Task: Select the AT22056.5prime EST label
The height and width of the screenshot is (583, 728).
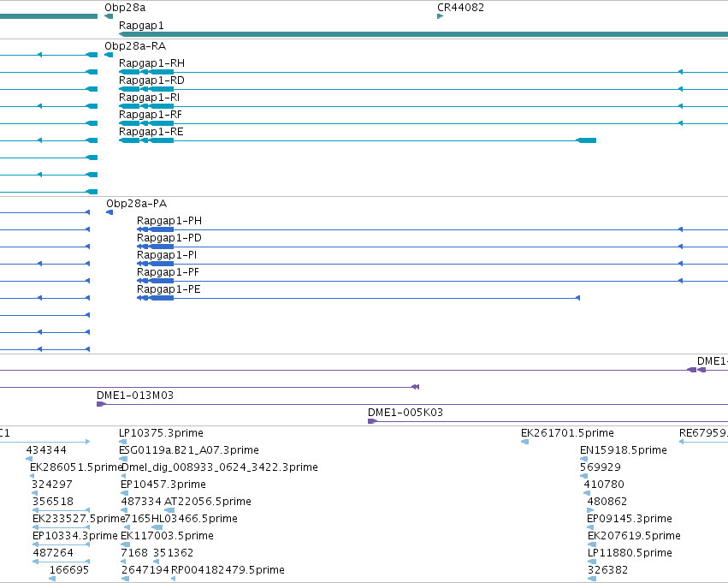Action: tap(208, 502)
